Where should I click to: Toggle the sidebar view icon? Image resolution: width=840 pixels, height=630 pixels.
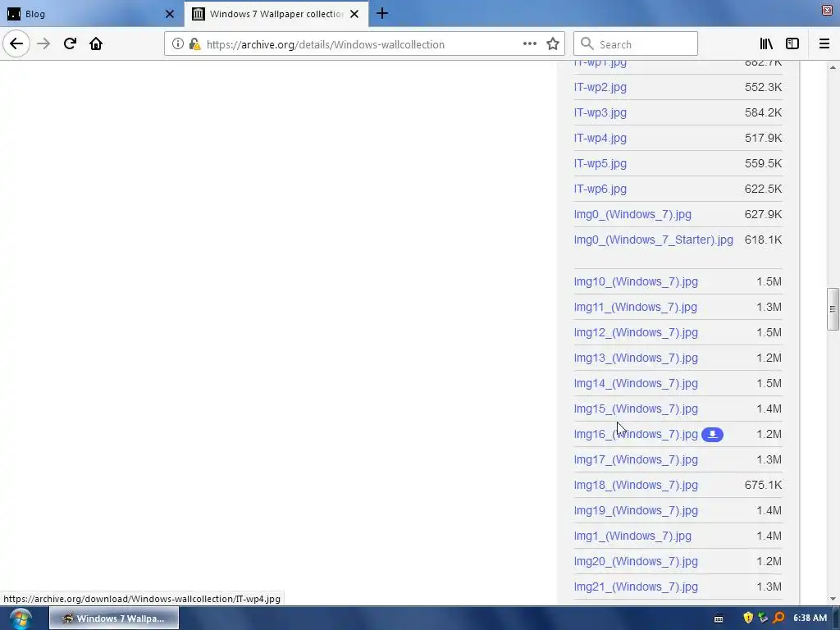click(792, 44)
